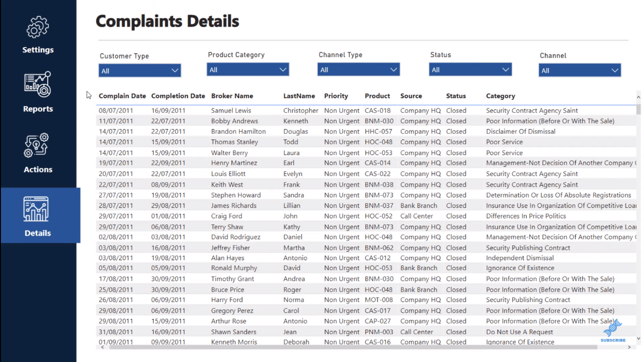This screenshot has width=644, height=362.
Task: Open the Settings gear icon
Action: coord(38,27)
